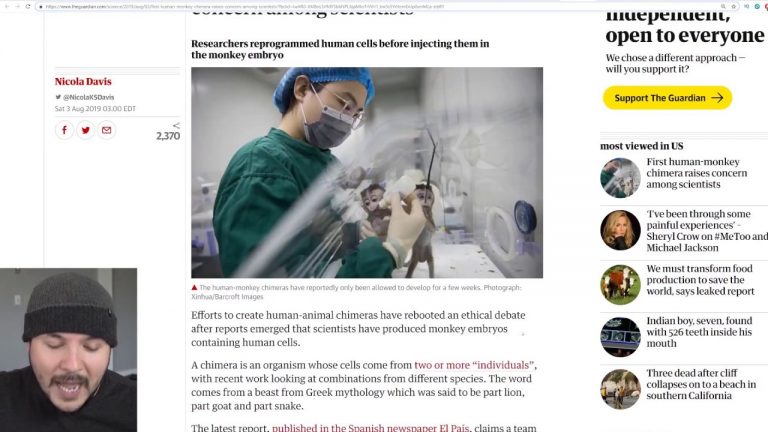Open 'two or more "individuals"' link
The width and height of the screenshot is (768, 432).
tap(474, 365)
